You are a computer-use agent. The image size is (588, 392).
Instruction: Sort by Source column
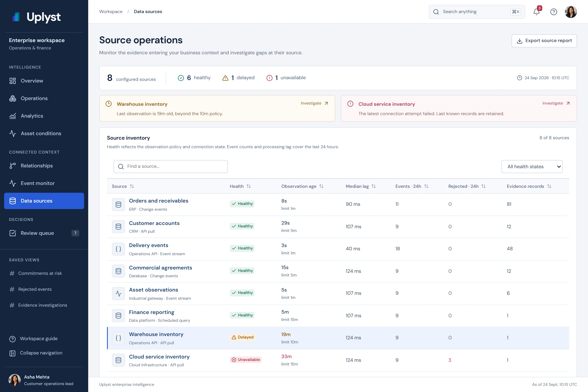[123, 186]
